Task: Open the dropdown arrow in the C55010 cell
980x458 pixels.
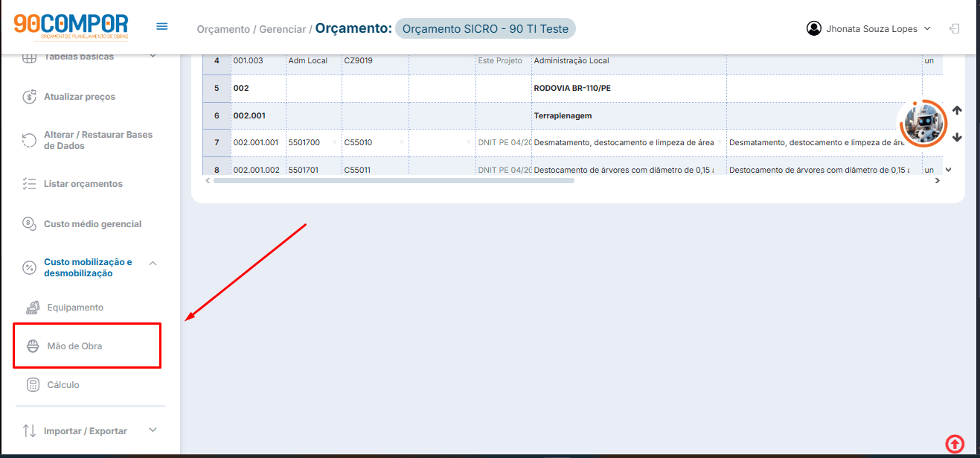Action: tap(403, 142)
